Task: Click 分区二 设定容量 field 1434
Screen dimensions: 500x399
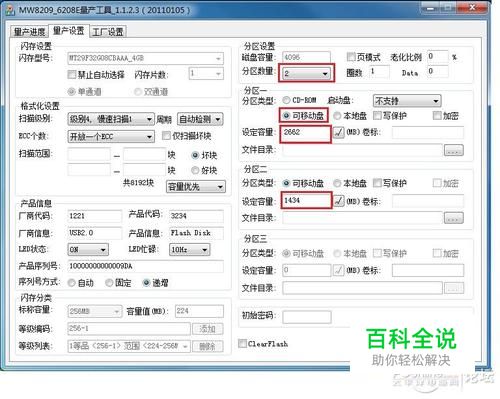Action: [306, 201]
